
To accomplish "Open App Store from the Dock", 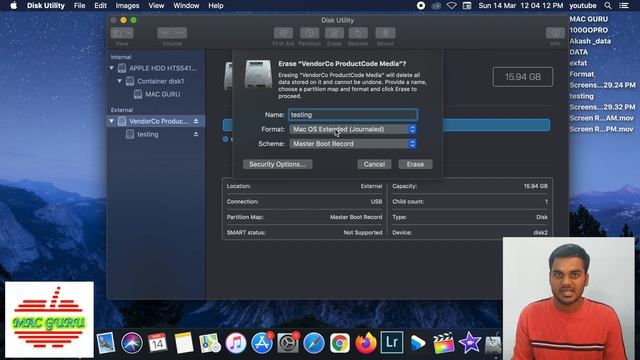I will [x=262, y=343].
